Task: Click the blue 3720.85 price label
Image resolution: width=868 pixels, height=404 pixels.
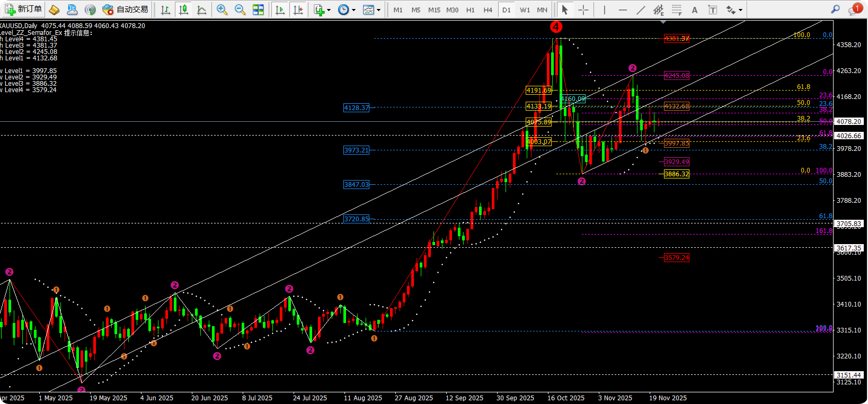Action: pyautogui.click(x=356, y=219)
